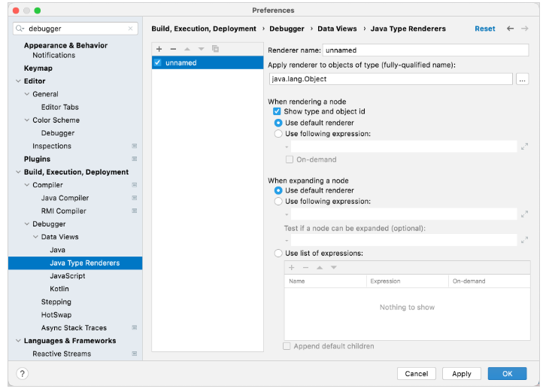Select the Stepping settings page
This screenshot has height=392, width=546.
pos(56,302)
